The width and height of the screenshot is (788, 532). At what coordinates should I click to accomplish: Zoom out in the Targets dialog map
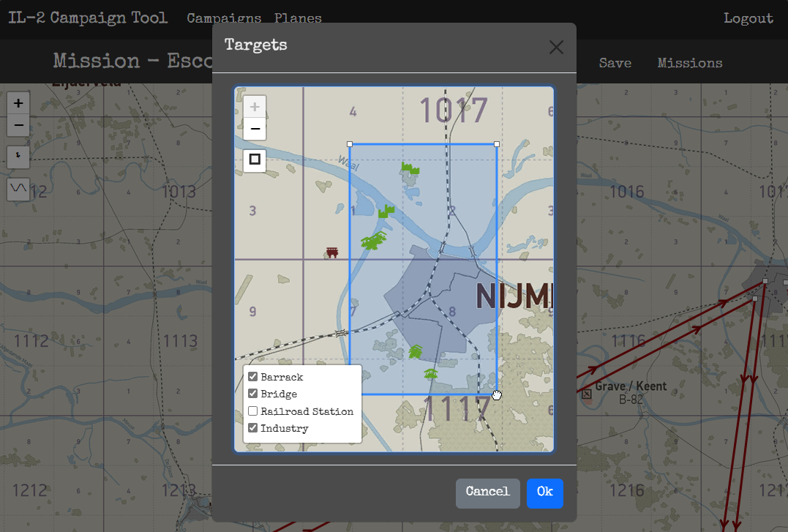(x=255, y=129)
